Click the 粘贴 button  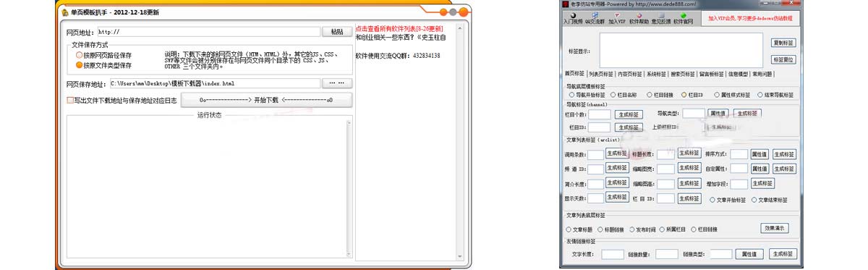[x=337, y=32]
